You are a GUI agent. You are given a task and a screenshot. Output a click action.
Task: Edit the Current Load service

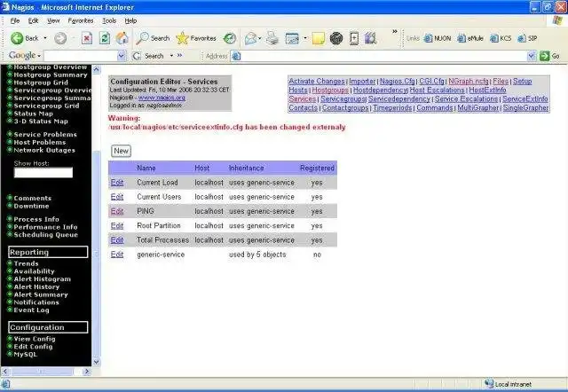tap(117, 183)
